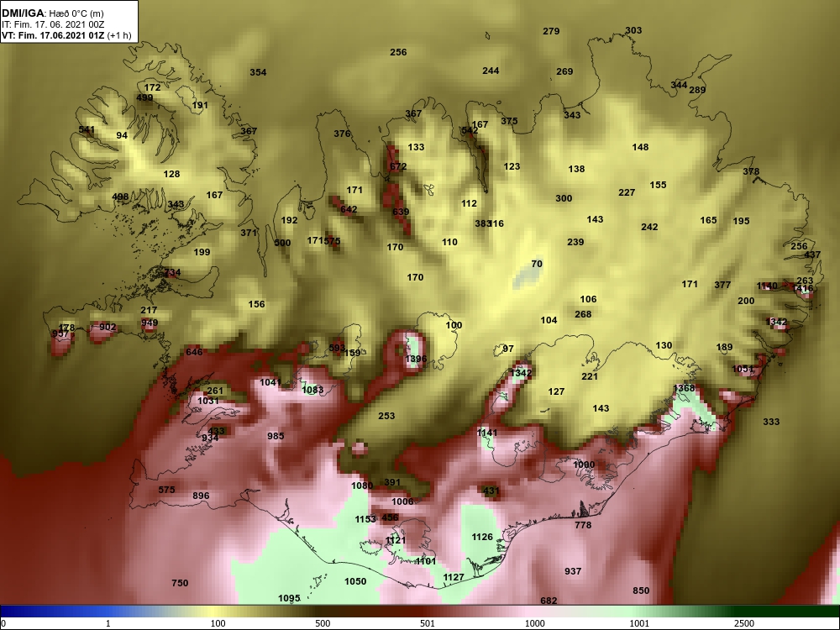Screen dimensions: 840x630
Task: Click the map value 227
Action: [x=627, y=192]
